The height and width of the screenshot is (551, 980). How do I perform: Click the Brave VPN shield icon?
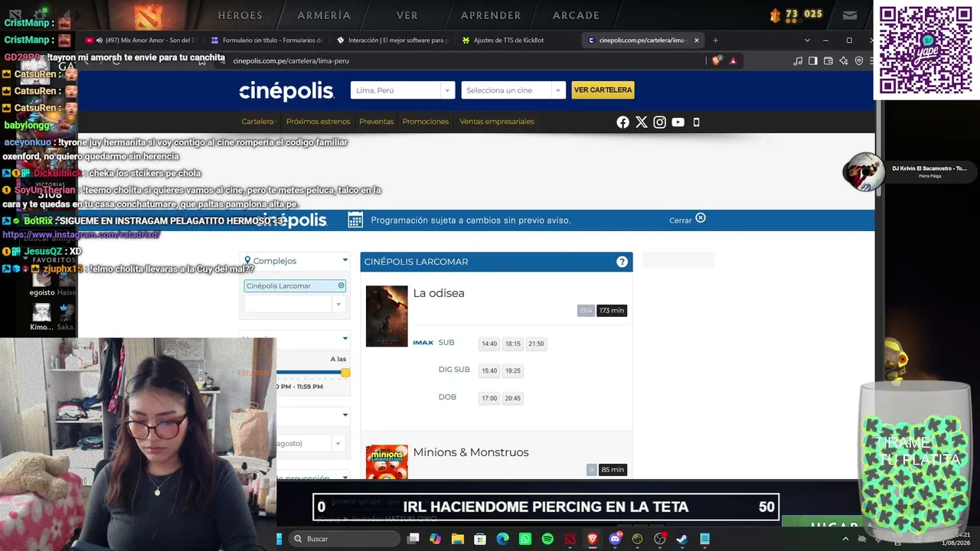coord(859,60)
